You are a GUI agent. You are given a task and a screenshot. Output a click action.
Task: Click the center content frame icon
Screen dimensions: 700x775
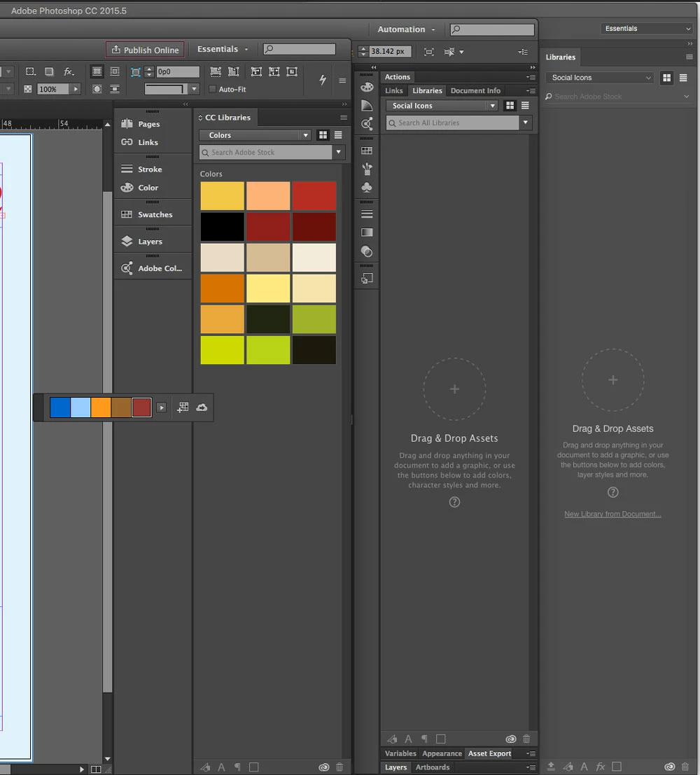click(x=292, y=71)
